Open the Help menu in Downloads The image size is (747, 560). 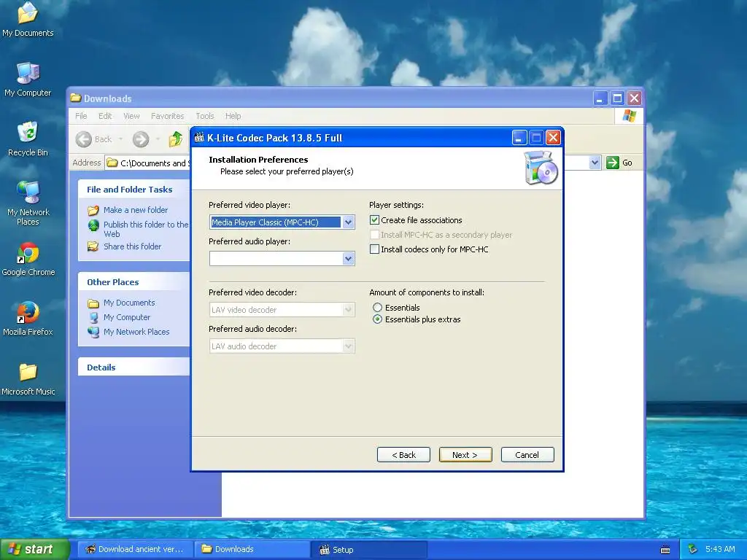233,116
